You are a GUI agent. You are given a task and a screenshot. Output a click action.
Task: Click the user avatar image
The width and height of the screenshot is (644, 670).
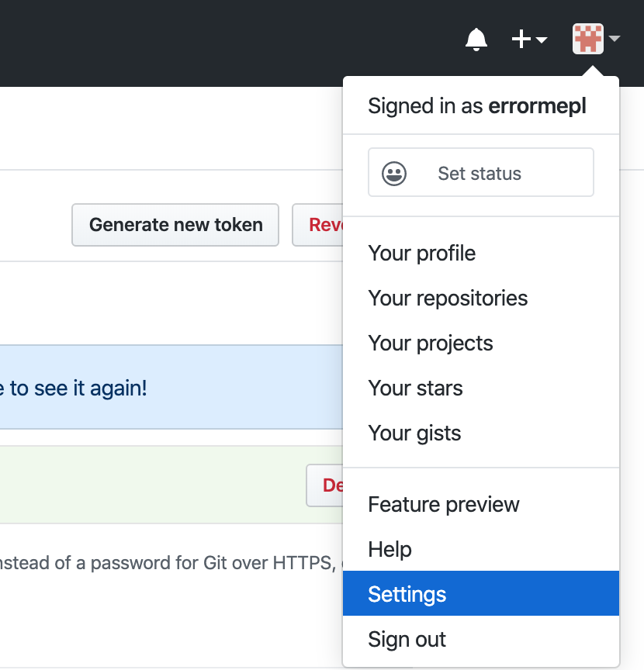pyautogui.click(x=588, y=39)
